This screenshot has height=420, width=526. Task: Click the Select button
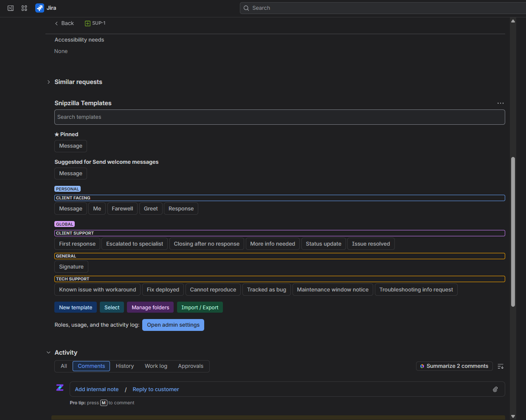pos(112,308)
